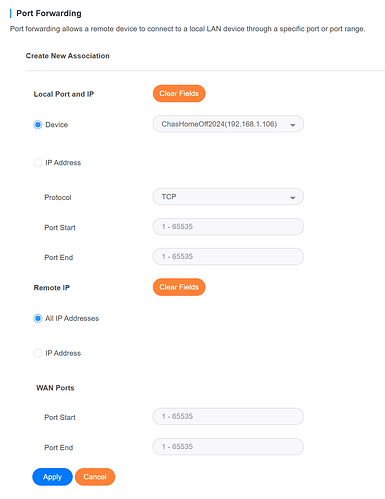Open the ChasHomeOff2024 device dropdown
This screenshot has width=385, height=499.
228,124
